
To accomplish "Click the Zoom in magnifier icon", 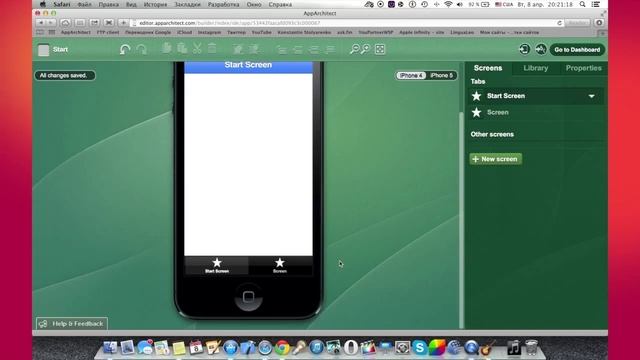I will click(x=365, y=49).
